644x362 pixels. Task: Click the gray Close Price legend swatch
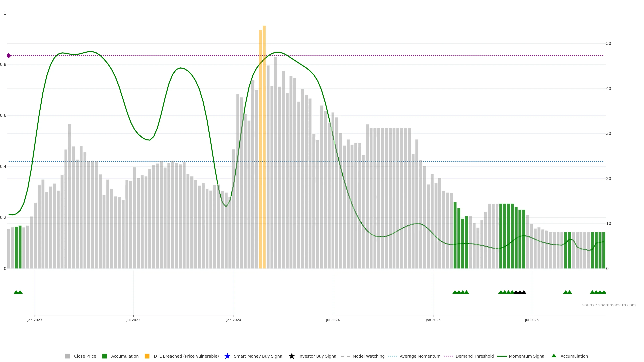click(67, 356)
